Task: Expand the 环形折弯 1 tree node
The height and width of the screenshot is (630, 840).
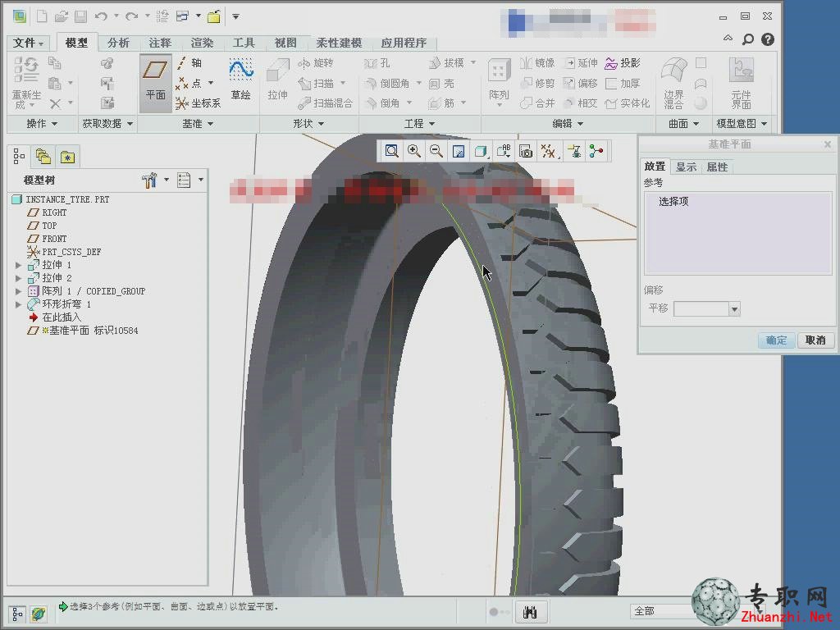Action: [19, 304]
